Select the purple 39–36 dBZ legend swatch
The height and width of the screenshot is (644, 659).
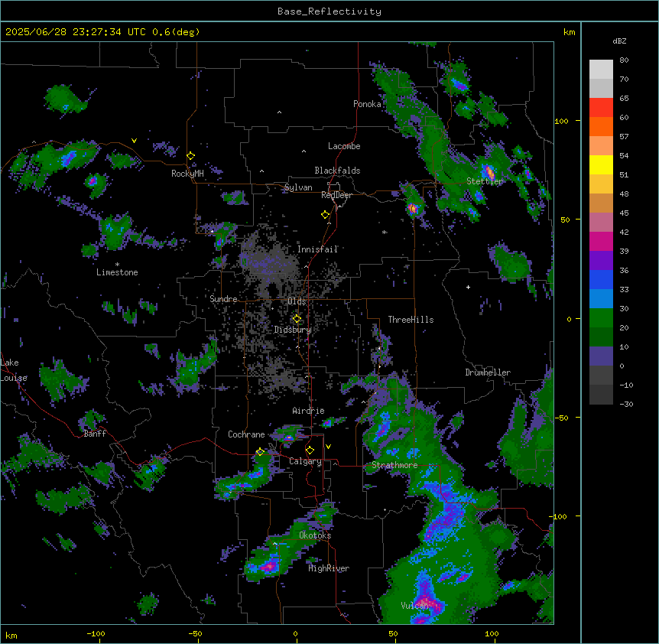coord(601,261)
